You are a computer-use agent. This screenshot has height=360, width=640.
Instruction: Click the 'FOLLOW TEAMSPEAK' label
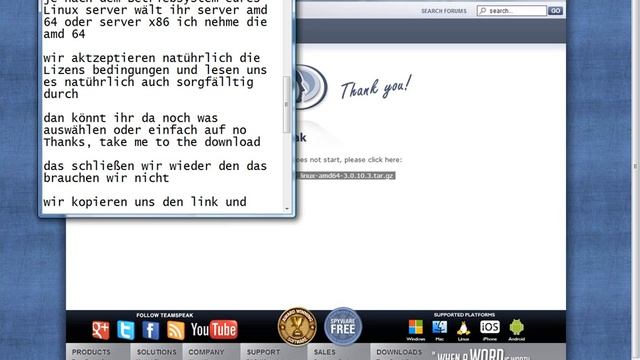coord(165,315)
